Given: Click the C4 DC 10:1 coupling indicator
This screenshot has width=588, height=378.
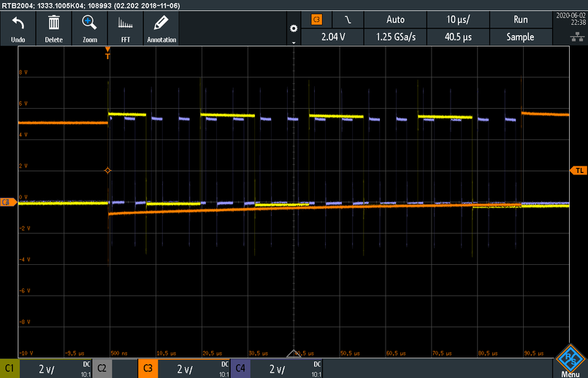Looking at the screenshot, I should coord(316,369).
